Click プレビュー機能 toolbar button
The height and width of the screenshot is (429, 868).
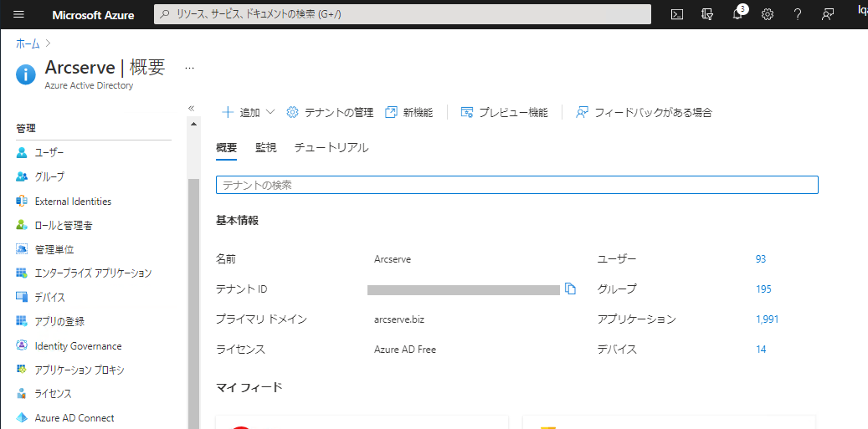click(x=504, y=113)
